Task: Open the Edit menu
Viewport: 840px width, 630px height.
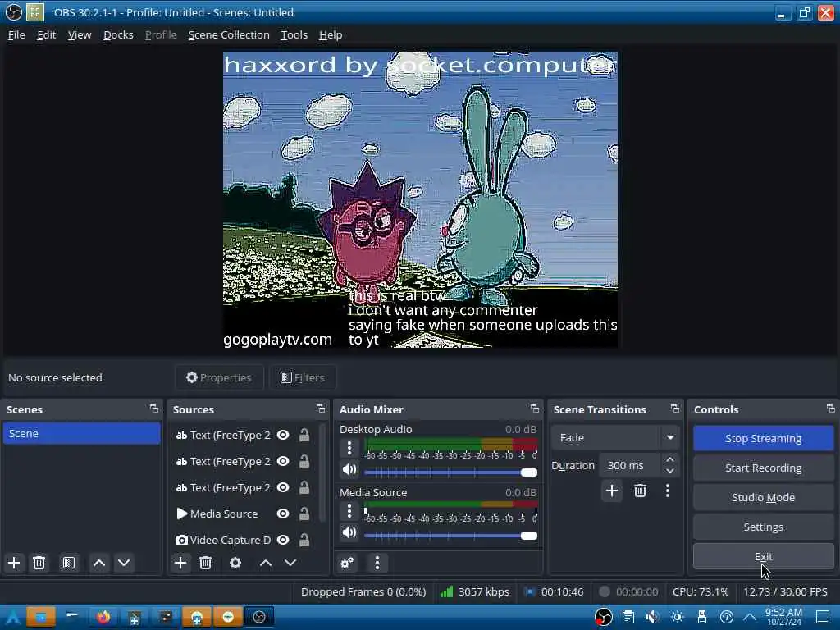Action: coord(46,34)
